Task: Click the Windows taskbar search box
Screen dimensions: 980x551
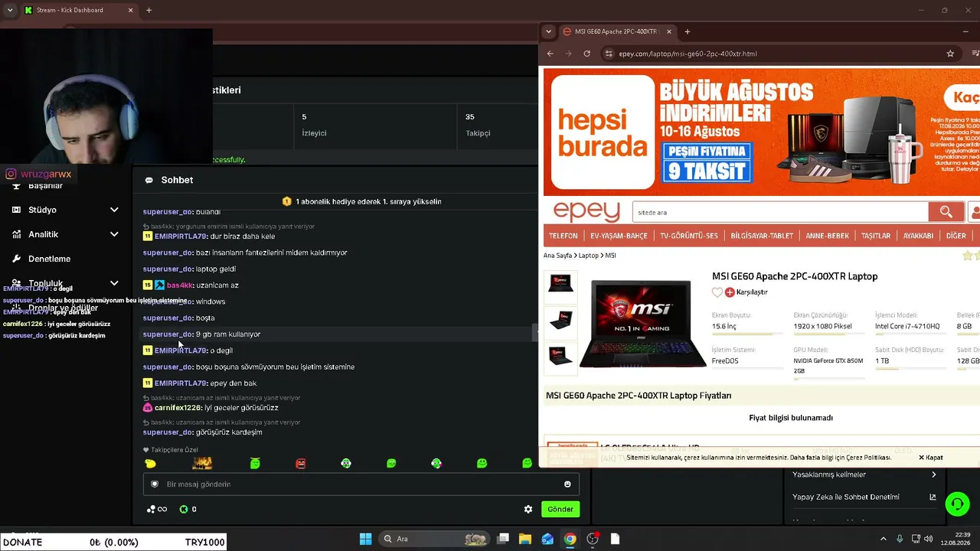Action: 435,539
